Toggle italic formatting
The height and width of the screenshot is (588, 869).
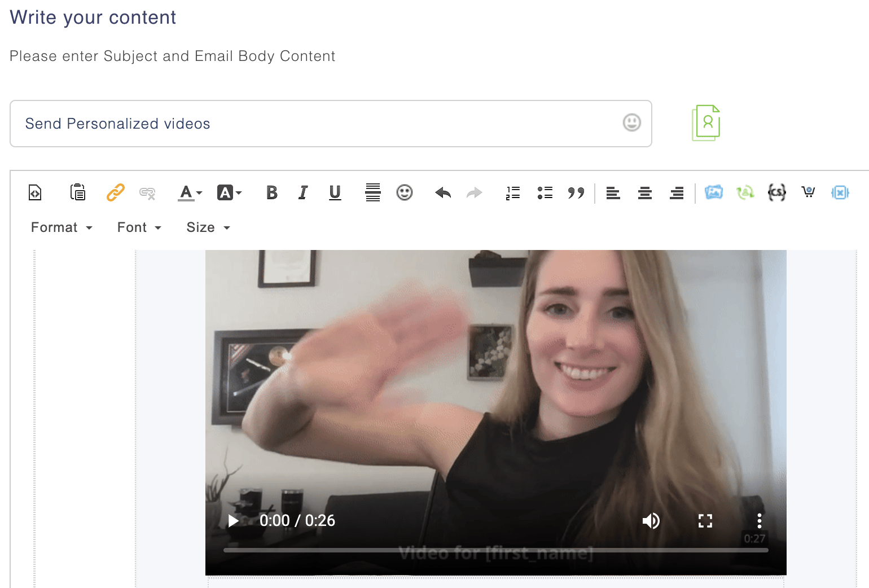click(x=303, y=193)
